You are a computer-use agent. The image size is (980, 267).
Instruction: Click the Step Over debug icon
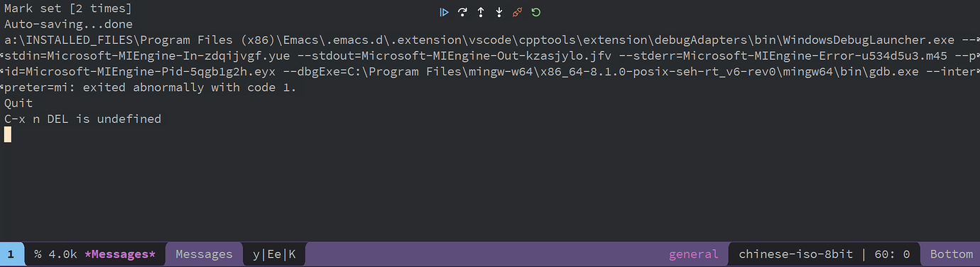(x=462, y=12)
